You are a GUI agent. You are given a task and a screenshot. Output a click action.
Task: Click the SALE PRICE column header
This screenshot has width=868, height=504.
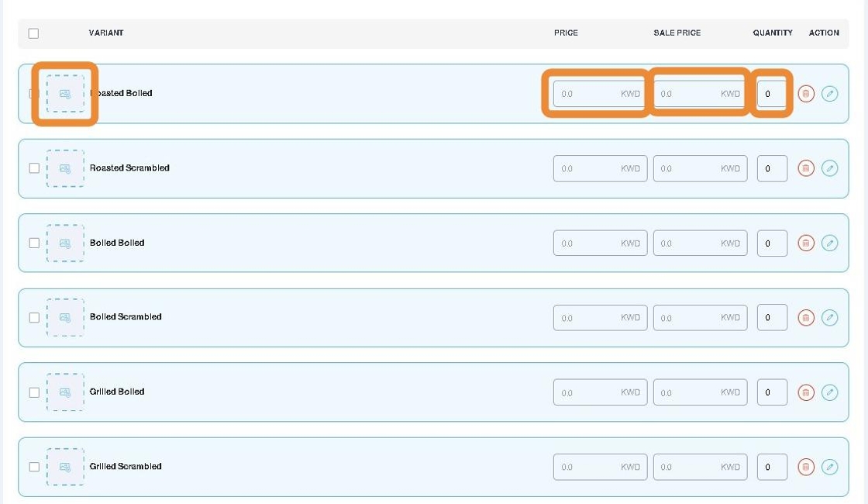point(677,33)
